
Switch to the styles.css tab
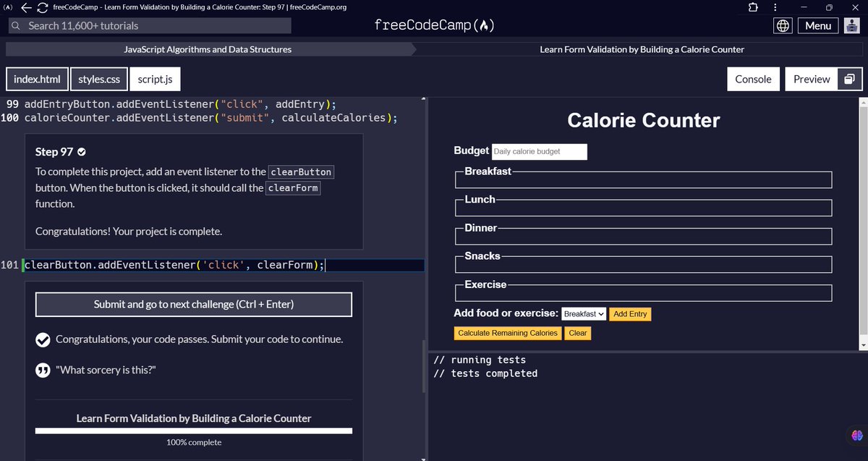(99, 79)
